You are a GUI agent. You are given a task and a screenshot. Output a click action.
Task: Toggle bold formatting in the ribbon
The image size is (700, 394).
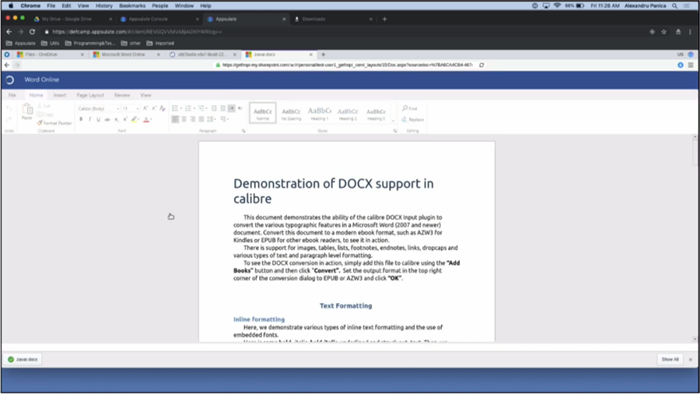[x=81, y=119]
